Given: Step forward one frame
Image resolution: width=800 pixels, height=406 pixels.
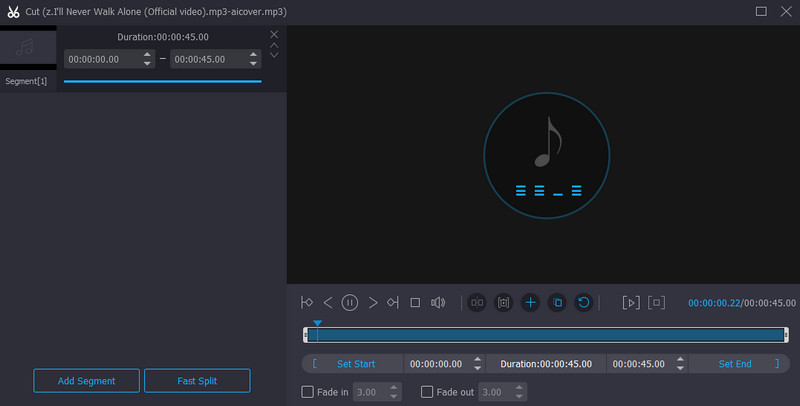Looking at the screenshot, I should coord(373,302).
